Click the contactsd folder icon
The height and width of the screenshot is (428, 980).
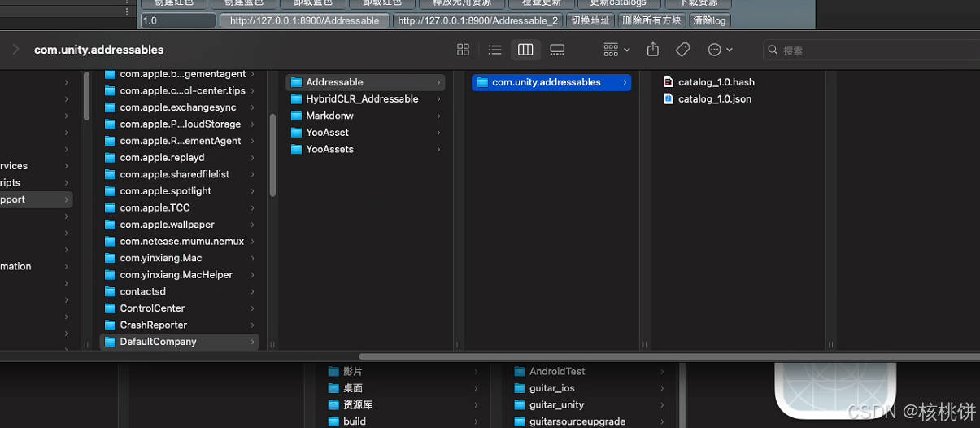pos(110,291)
